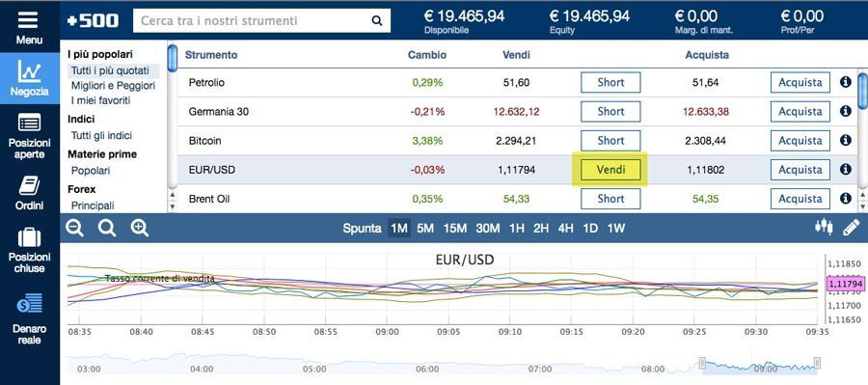Focus the Cerca tra i nostri strumenti field
868x385 pixels.
[x=261, y=21]
